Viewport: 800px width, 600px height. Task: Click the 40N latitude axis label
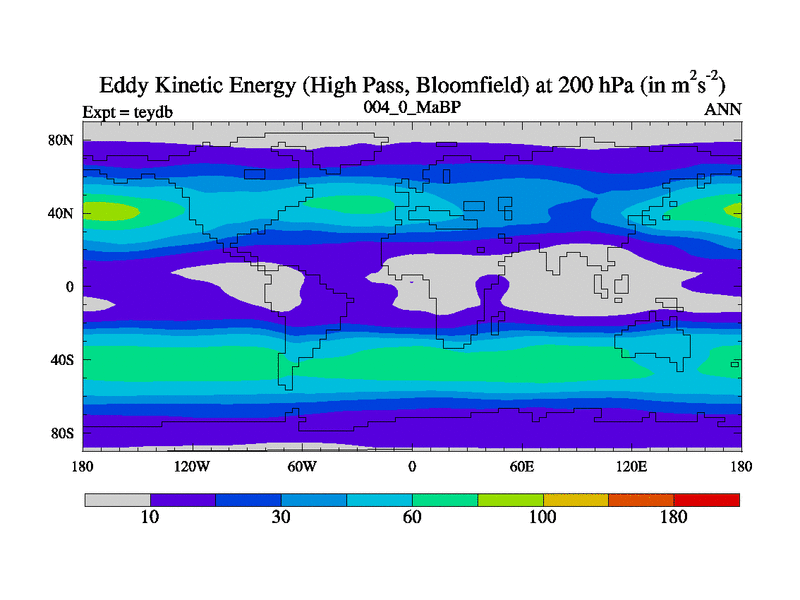click(62, 213)
